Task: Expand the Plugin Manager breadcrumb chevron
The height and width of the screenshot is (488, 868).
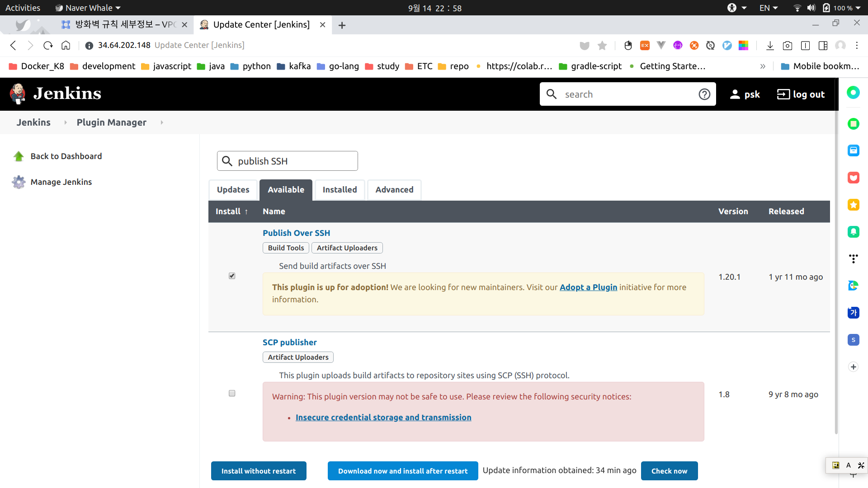Action: point(162,122)
